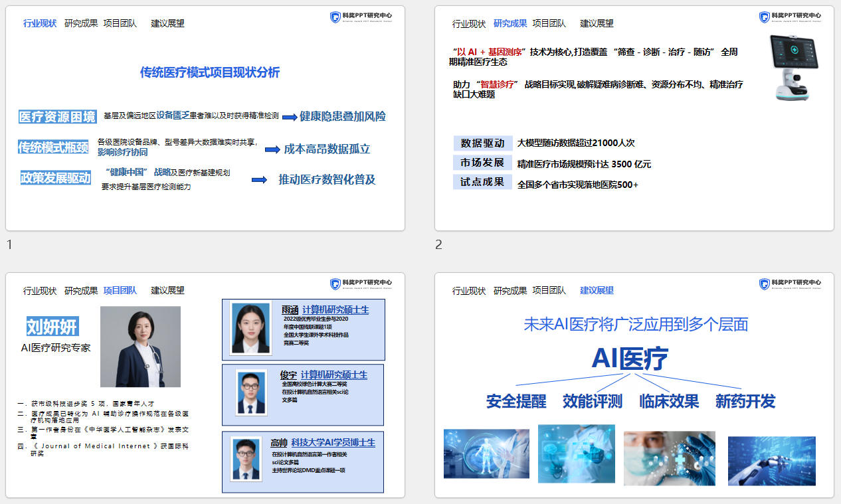The width and height of the screenshot is (841, 504).
Task: Click the highlighted 项目团队 tab on slide 3
Action: point(120,290)
